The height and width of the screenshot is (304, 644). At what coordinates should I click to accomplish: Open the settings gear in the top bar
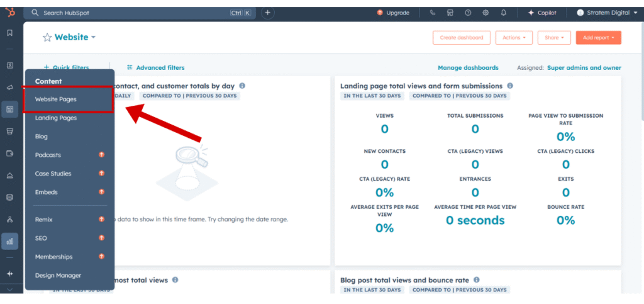click(x=486, y=13)
